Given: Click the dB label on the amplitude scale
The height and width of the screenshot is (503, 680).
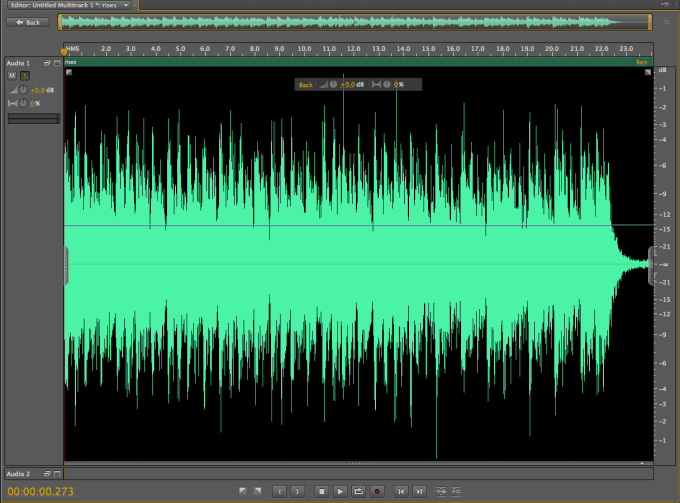Looking at the screenshot, I should pos(662,70).
